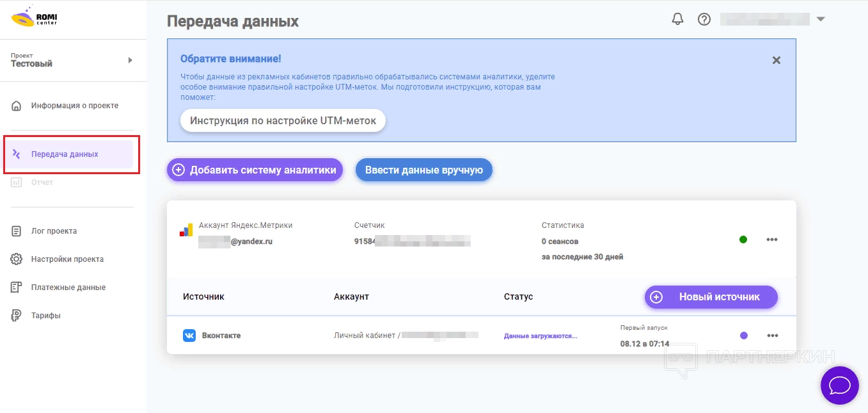This screenshot has width=868, height=413.
Task: Click the Новый источник button
Action: [x=711, y=297]
